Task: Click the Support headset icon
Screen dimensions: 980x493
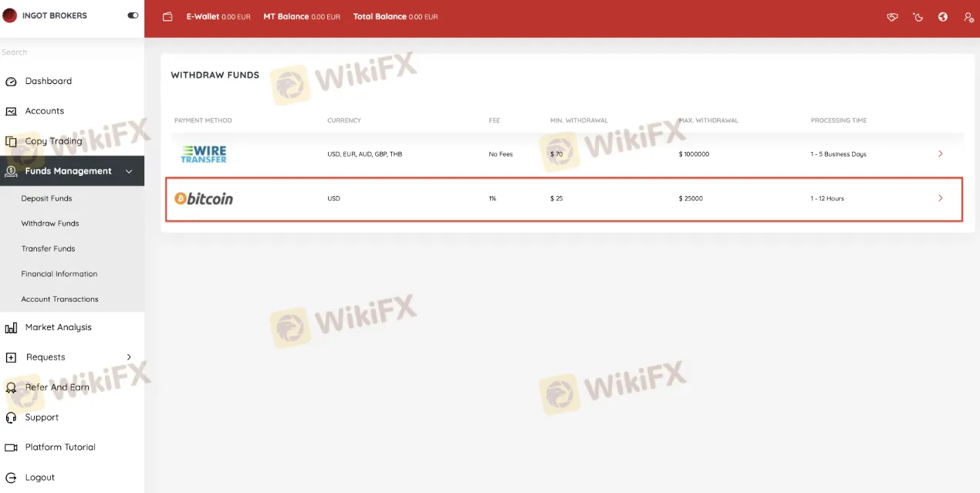Action: [x=11, y=417]
